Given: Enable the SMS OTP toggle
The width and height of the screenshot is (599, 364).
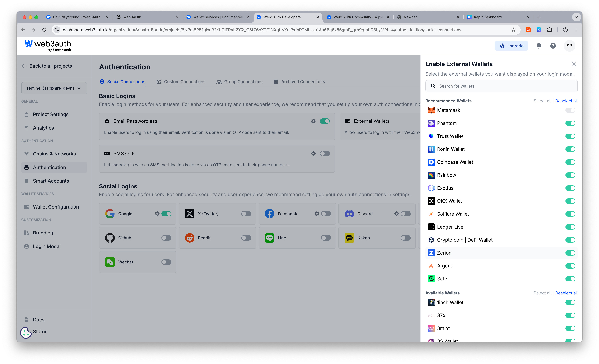Looking at the screenshot, I should click(x=325, y=154).
